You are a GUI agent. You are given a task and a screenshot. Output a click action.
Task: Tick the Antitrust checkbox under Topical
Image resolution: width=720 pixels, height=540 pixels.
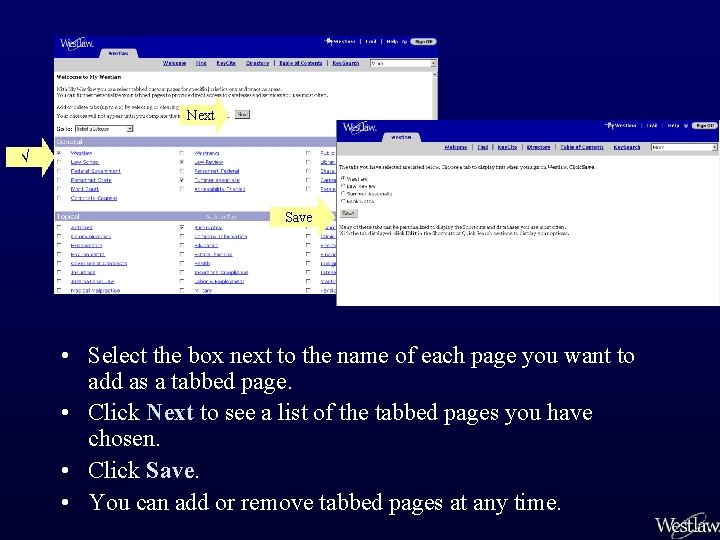pos(59,227)
